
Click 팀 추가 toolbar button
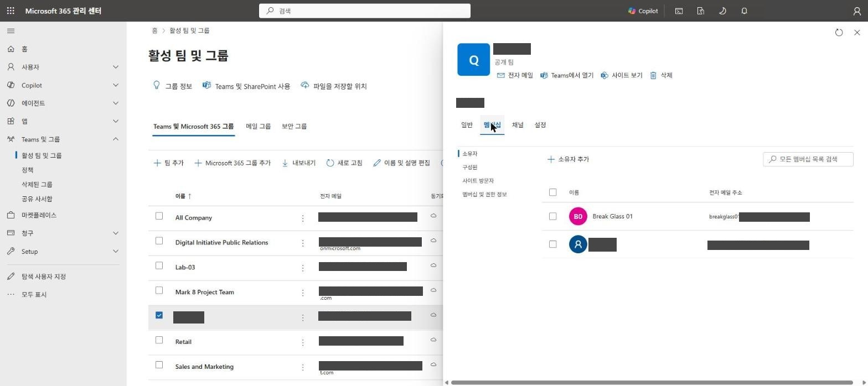coord(168,163)
